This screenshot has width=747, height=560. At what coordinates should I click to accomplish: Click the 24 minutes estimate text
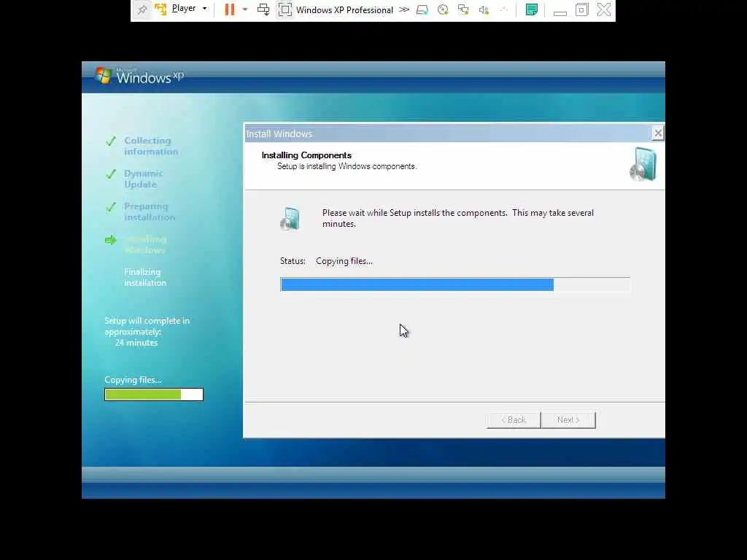coord(136,343)
